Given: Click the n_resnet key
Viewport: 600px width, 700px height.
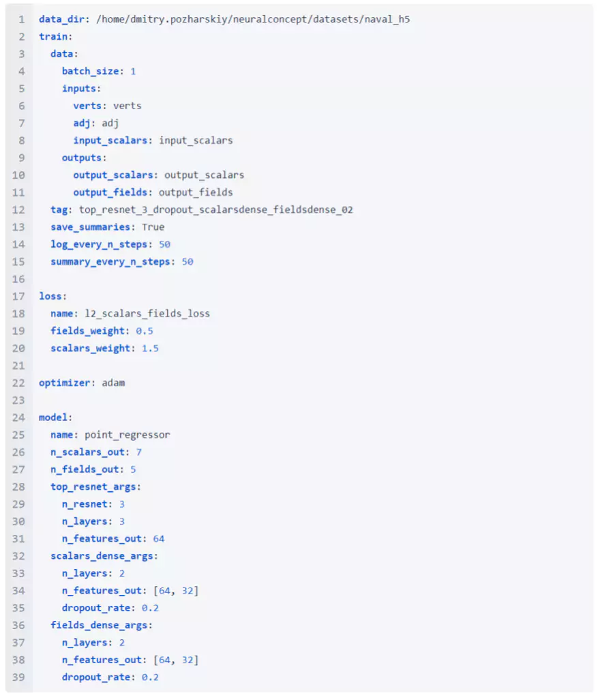Looking at the screenshot, I should [x=85, y=504].
